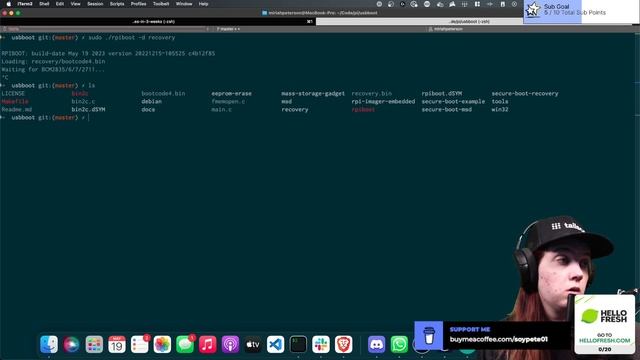Image resolution: width=640 pixels, height=360 pixels.
Task: Click the rpi-imager-embedded directory name
Action: click(383, 102)
